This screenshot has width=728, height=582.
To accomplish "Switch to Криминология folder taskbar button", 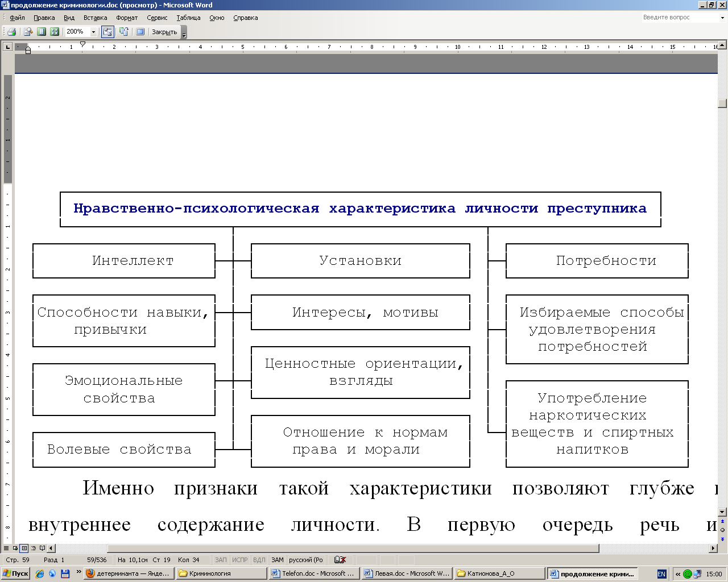I will point(221,573).
